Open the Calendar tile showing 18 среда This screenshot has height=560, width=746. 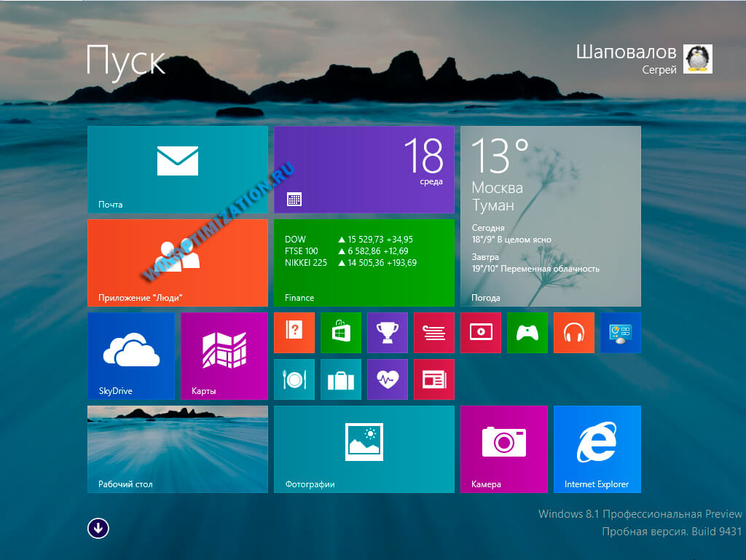pyautogui.click(x=364, y=169)
